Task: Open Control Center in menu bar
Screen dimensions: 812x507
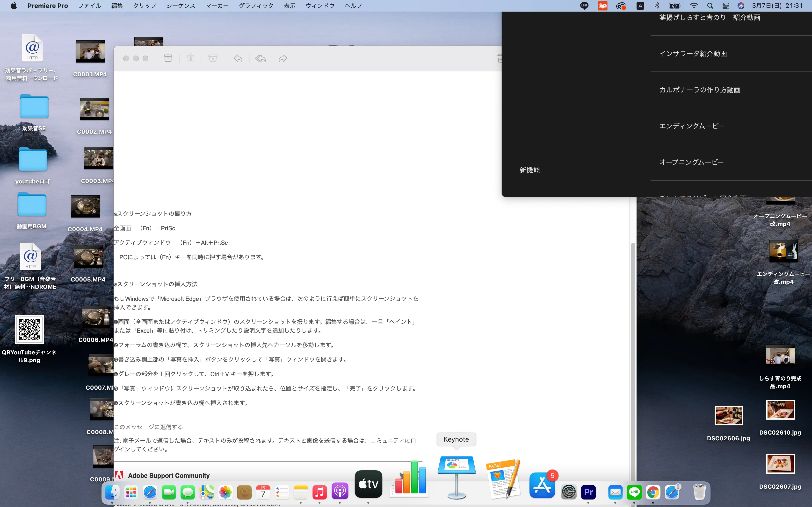Action: [726, 6]
